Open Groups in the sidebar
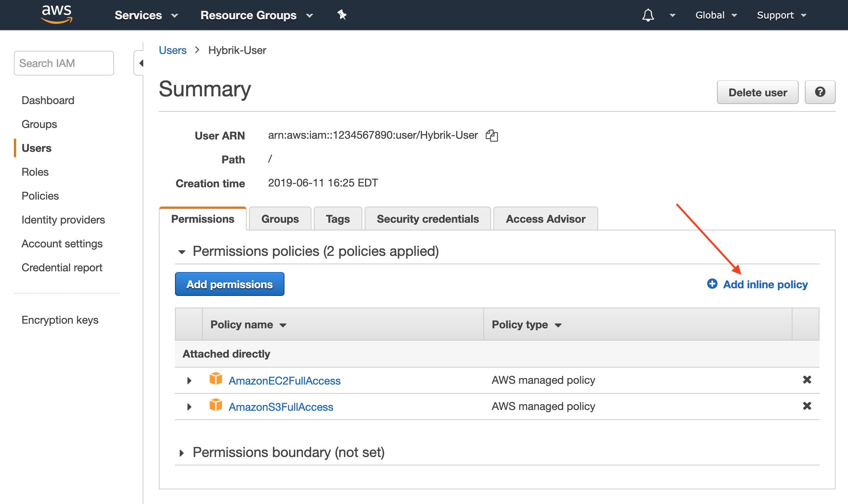Image resolution: width=848 pixels, height=504 pixels. pos(39,124)
